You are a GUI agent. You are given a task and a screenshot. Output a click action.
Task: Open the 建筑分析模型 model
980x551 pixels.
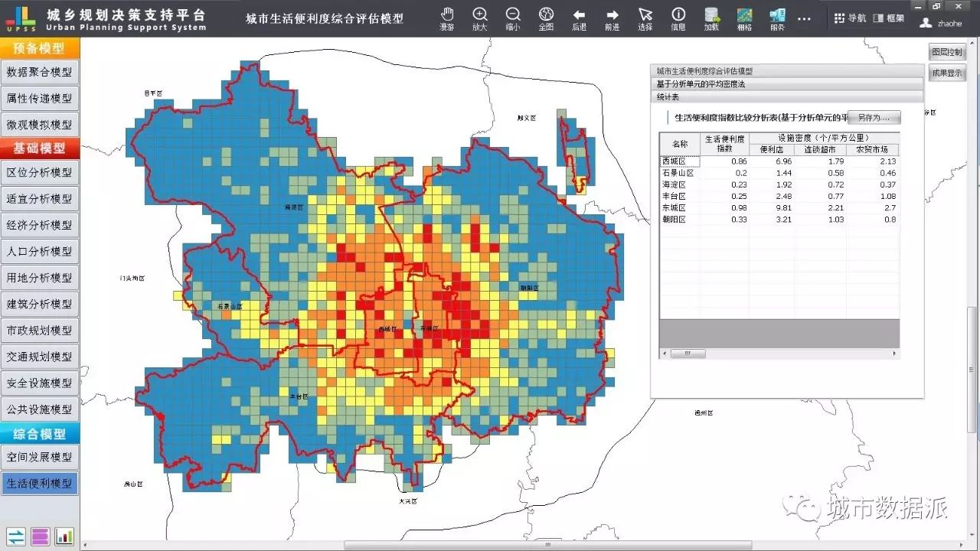[x=40, y=304]
